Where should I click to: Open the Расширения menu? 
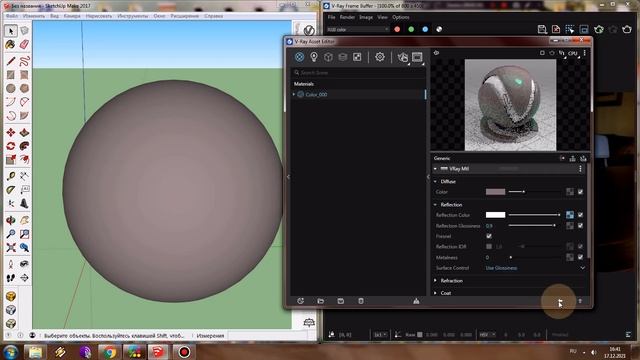(x=184, y=16)
